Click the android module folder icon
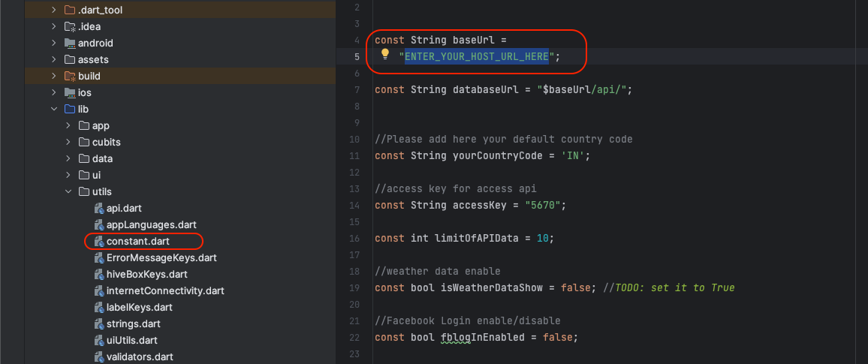This screenshot has width=868, height=364. [70, 43]
